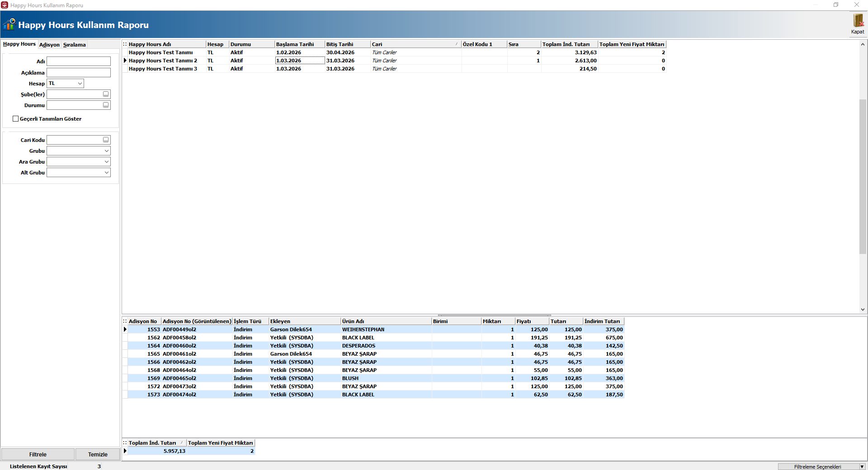Switch to the Adisyon tab
Screen dimensions: 868x470
click(x=49, y=45)
